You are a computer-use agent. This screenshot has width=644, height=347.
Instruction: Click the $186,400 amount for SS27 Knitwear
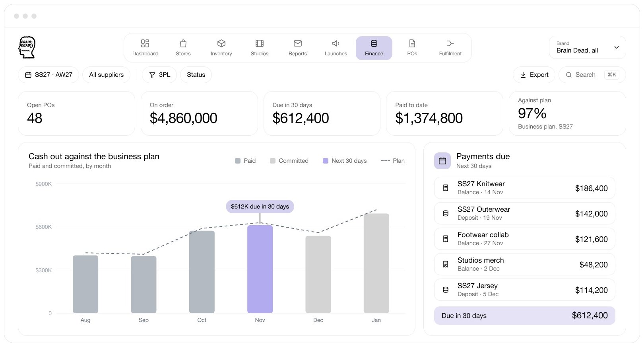tap(592, 188)
